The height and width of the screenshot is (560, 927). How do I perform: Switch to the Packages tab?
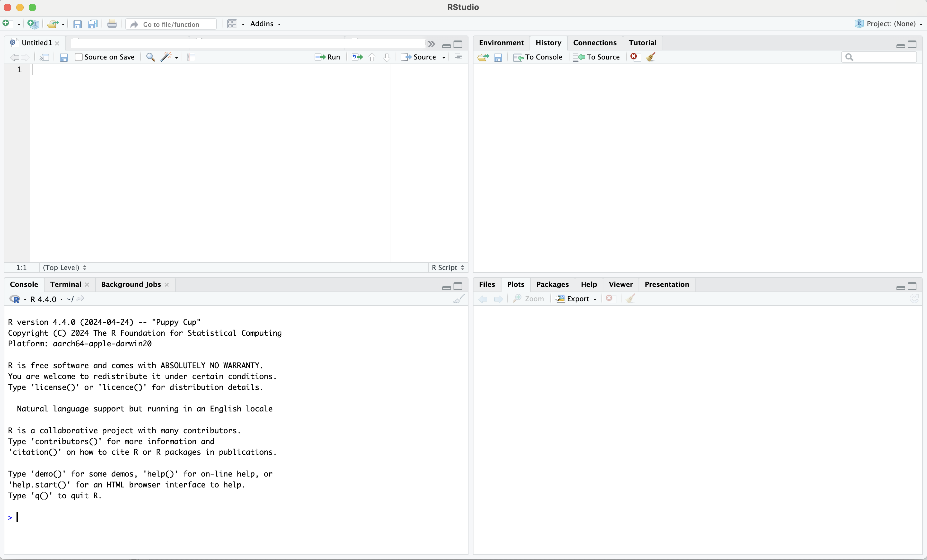coord(552,284)
